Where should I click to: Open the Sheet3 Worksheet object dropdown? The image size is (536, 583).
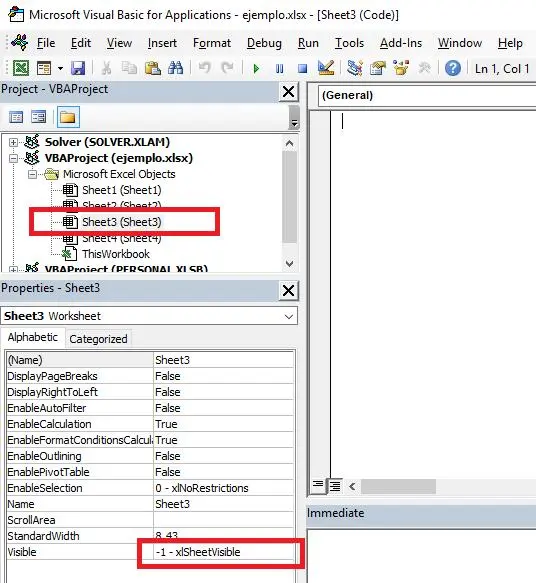point(288,316)
